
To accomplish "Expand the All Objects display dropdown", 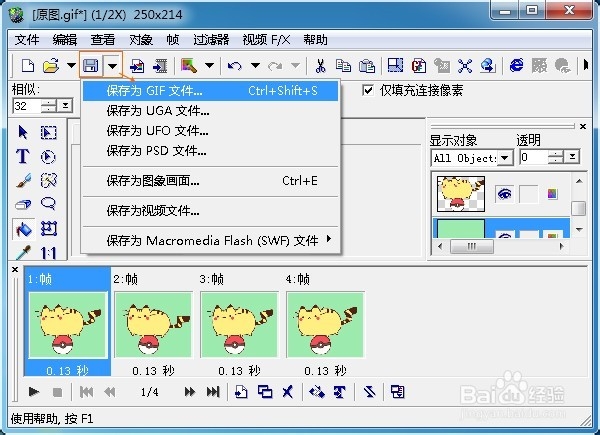I will coord(505,158).
